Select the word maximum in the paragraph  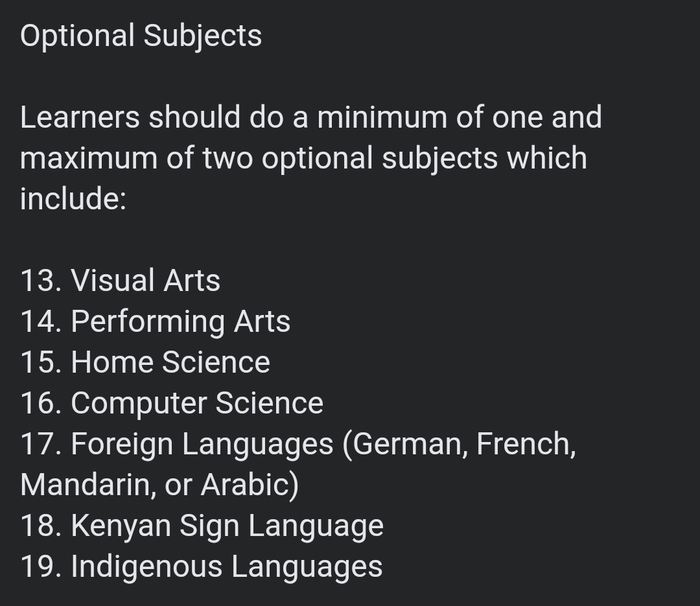pyautogui.click(x=88, y=159)
